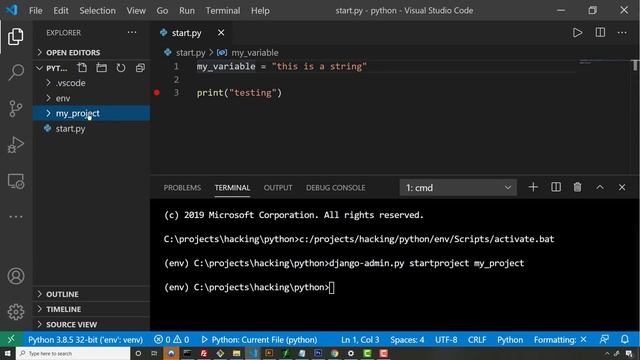Screen dimensions: 640x360
Task: Click Python: Current File debug configuration
Action: pyautogui.click(x=259, y=340)
